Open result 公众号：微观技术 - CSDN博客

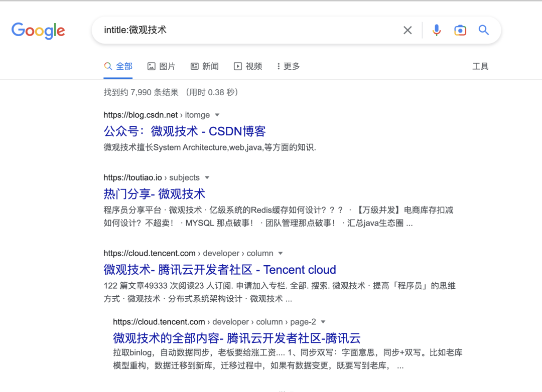coord(185,131)
